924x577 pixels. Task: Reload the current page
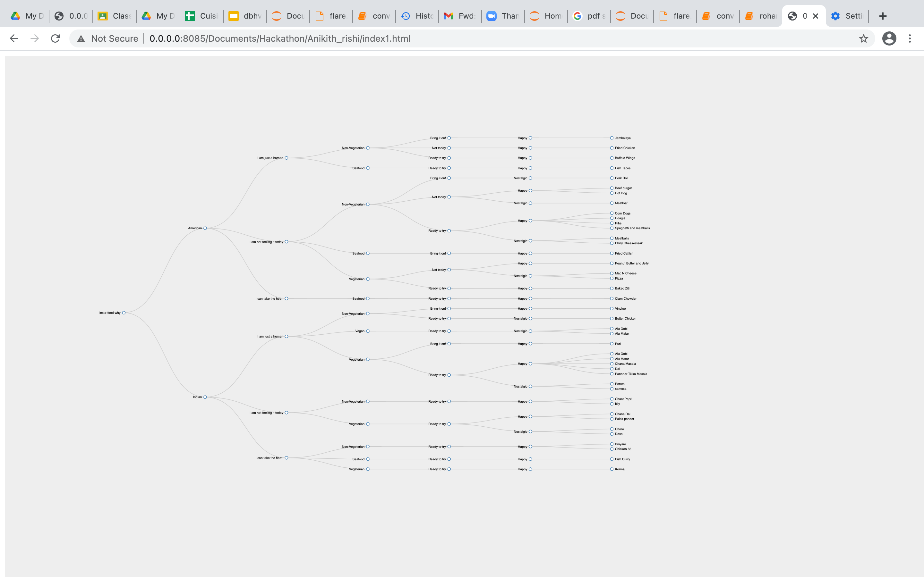[56, 38]
